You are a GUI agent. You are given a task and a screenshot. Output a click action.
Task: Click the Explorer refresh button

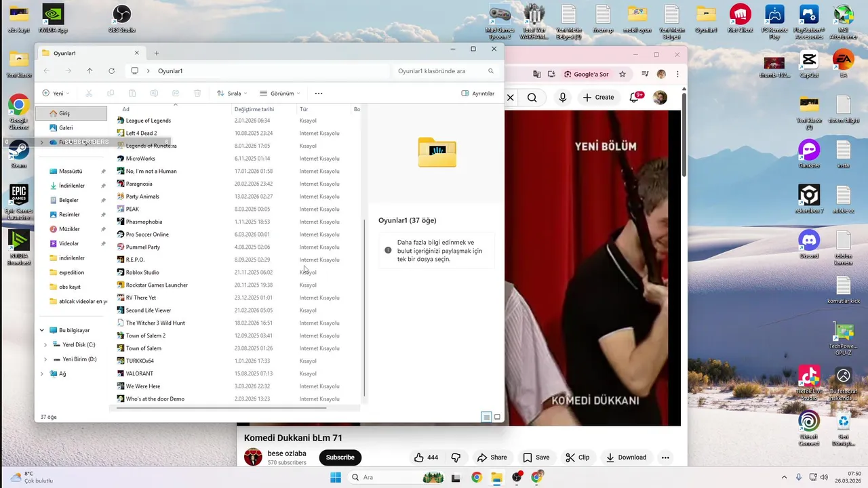pyautogui.click(x=111, y=71)
